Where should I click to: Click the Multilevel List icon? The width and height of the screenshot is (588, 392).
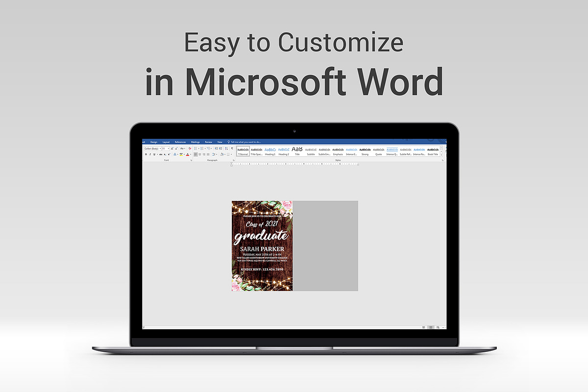point(208,148)
